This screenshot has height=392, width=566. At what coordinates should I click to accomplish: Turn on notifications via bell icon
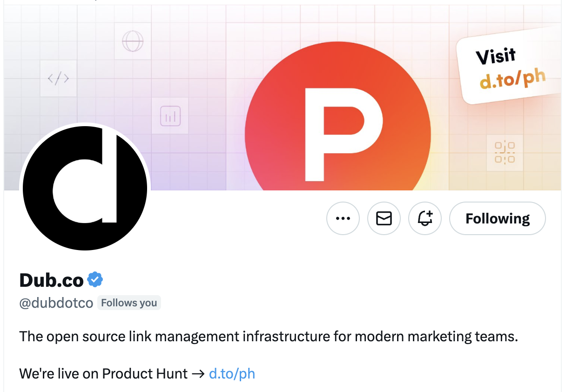tap(425, 218)
